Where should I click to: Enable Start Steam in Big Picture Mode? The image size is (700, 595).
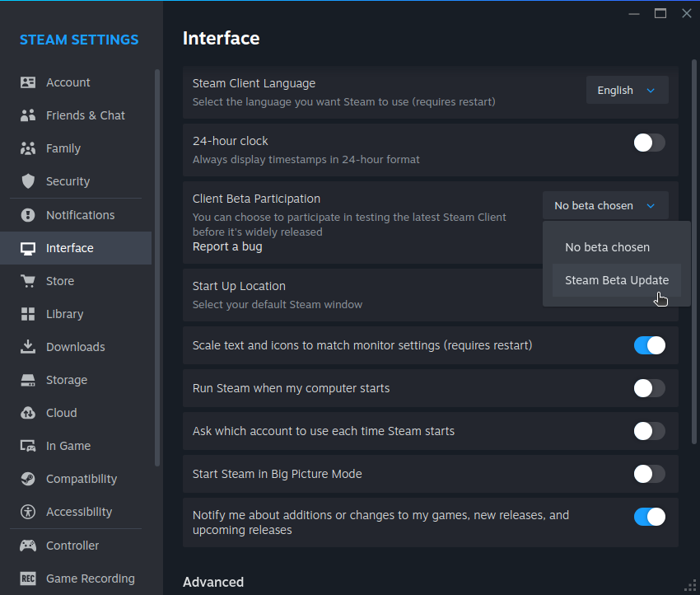(x=649, y=474)
